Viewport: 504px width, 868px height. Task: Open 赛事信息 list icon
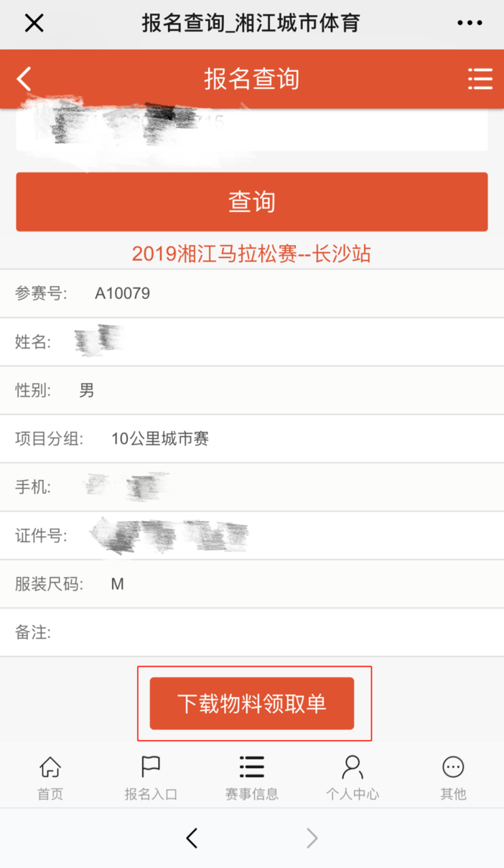[x=252, y=767]
